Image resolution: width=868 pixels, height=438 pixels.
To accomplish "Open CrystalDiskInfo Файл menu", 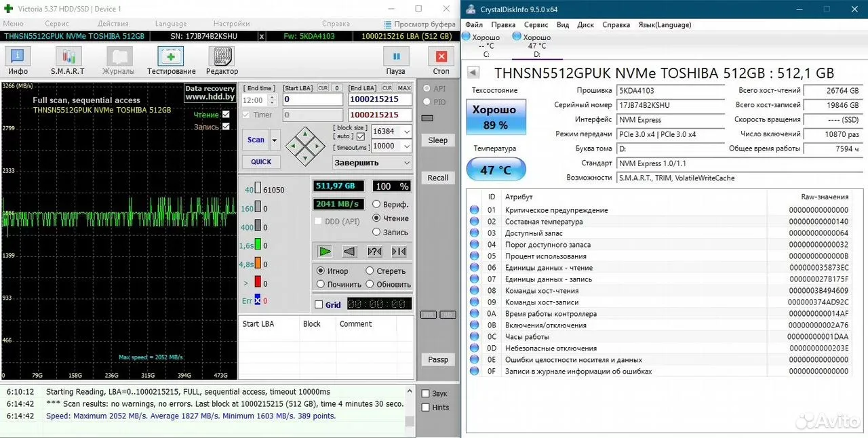I will pyautogui.click(x=474, y=24).
